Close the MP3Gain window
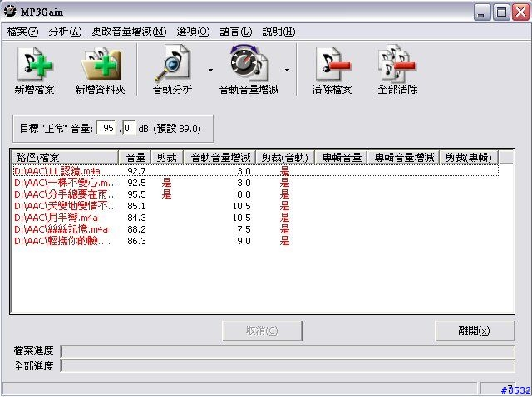Screen dimensions: 532x397 coord(520,12)
